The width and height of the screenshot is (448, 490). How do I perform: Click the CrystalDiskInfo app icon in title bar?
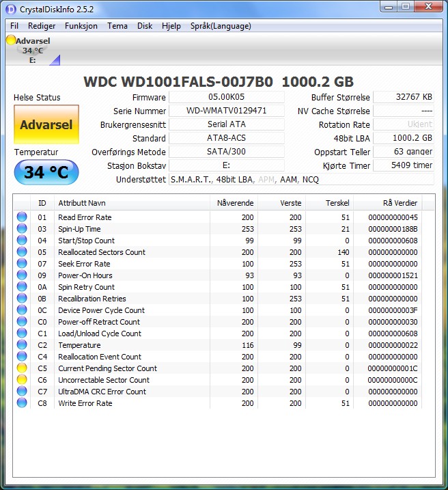(x=11, y=10)
